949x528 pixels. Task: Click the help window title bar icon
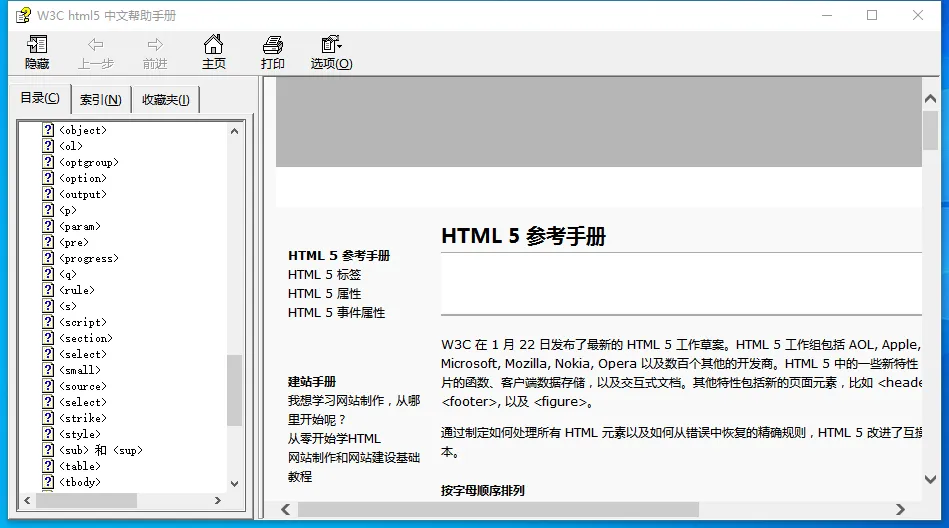click(x=23, y=15)
